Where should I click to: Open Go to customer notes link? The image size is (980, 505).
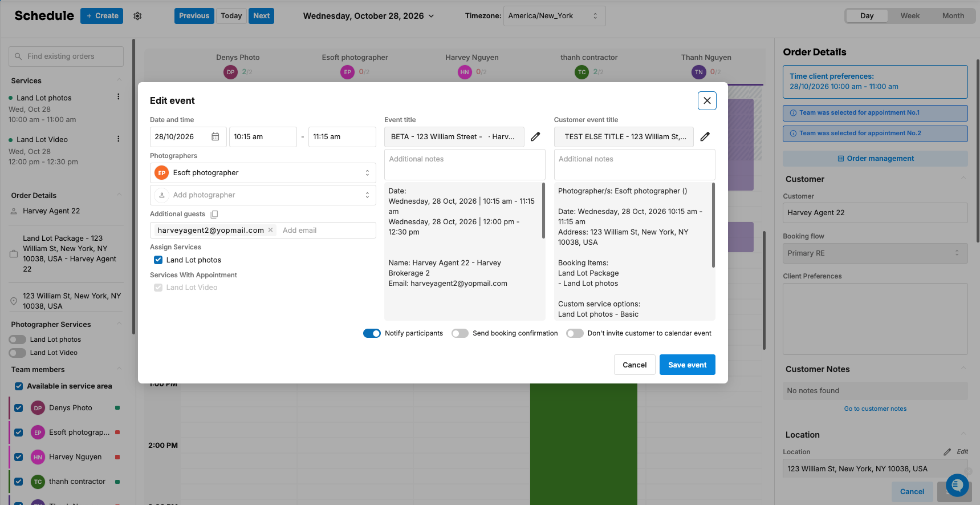[x=875, y=409]
